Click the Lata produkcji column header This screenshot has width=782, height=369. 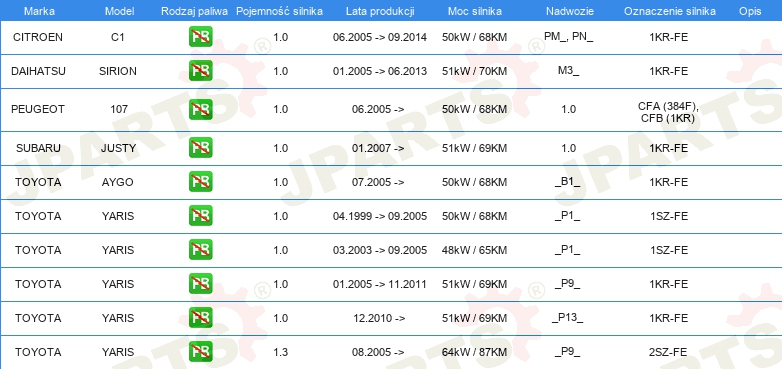380,11
